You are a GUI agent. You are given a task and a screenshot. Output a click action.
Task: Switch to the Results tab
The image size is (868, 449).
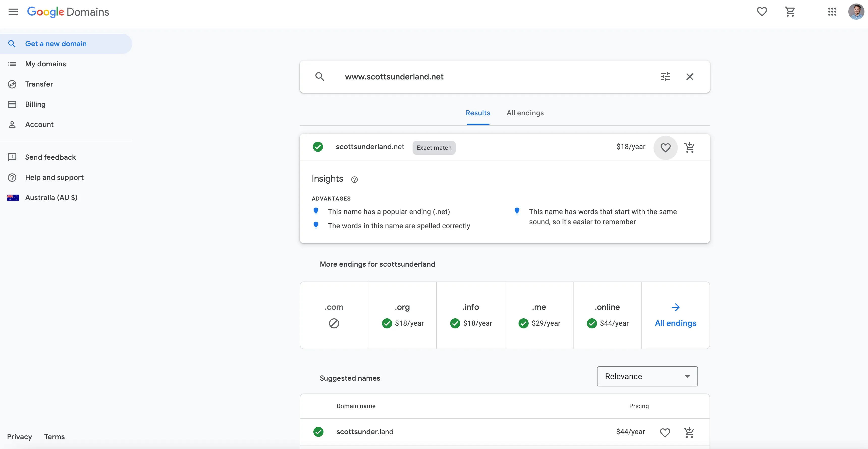[478, 113]
